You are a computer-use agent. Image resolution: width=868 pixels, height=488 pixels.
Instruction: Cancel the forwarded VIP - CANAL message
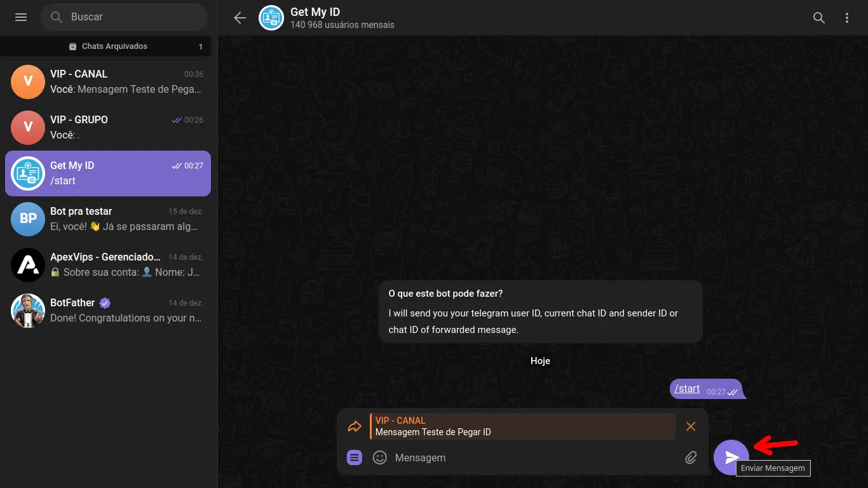click(691, 426)
